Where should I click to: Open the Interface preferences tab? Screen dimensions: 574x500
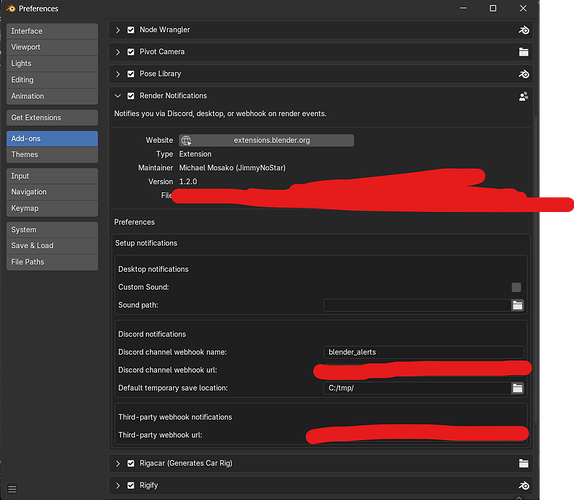pos(52,31)
